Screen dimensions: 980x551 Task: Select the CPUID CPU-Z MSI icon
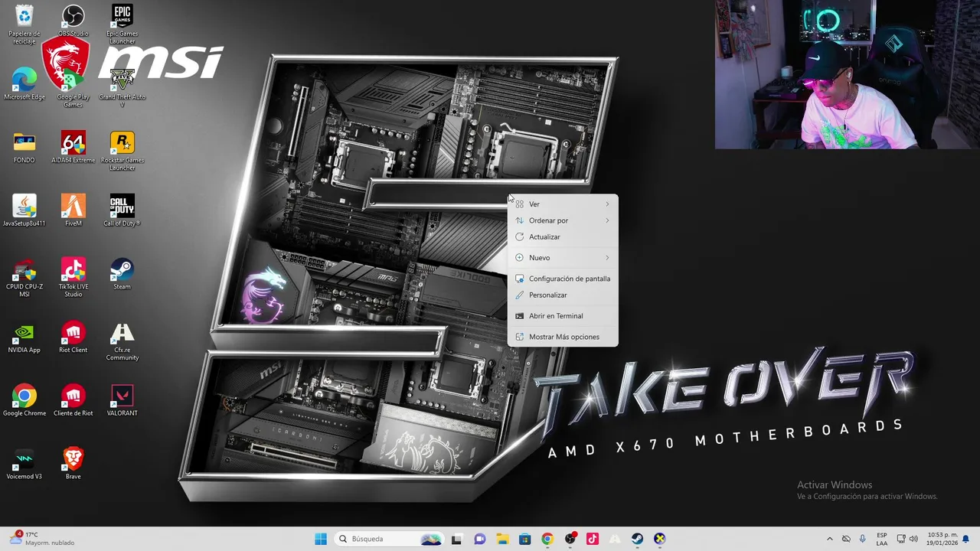24,277
